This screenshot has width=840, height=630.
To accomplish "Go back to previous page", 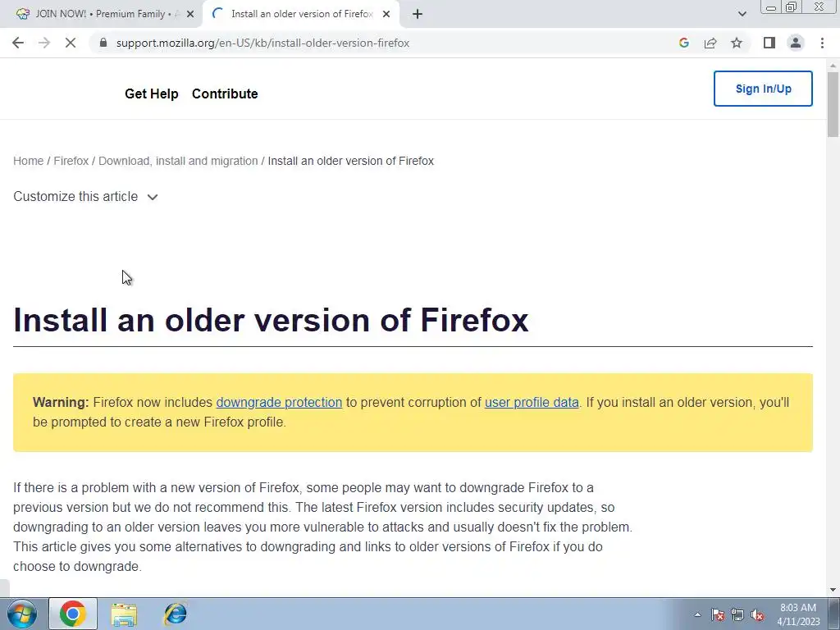I will tap(18, 43).
